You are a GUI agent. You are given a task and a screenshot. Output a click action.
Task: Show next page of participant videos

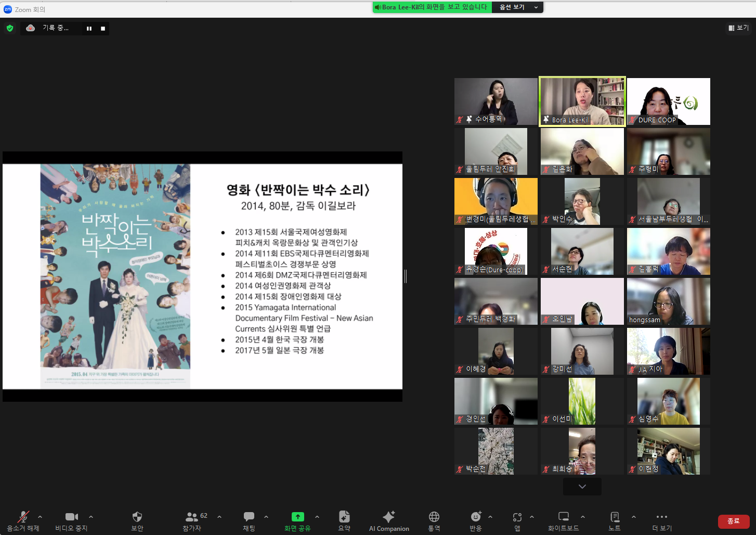pos(582,487)
